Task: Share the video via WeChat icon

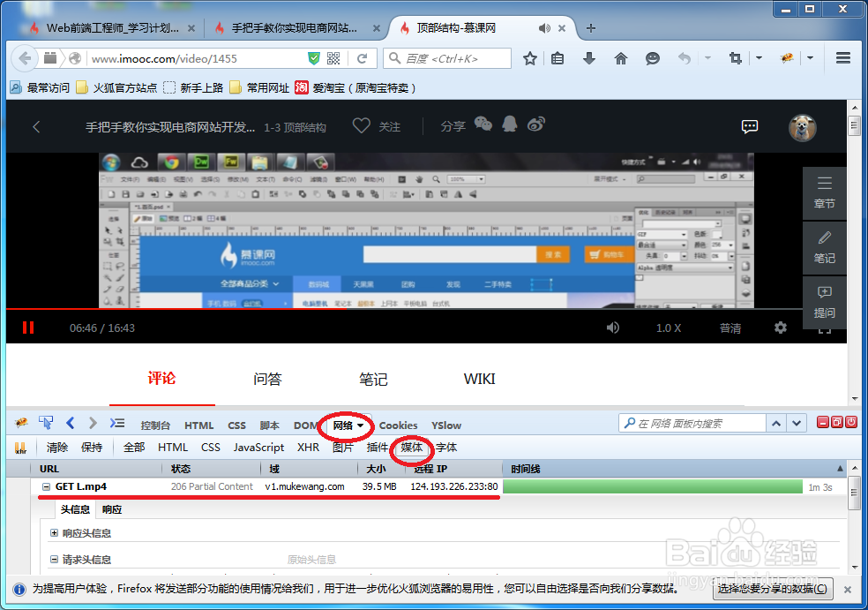Action: 483,124
